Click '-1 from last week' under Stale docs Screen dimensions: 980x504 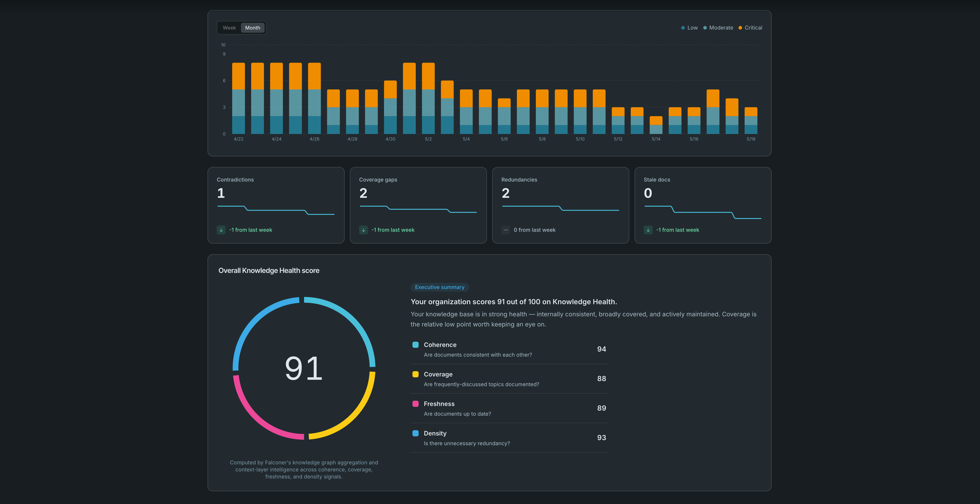click(x=677, y=230)
